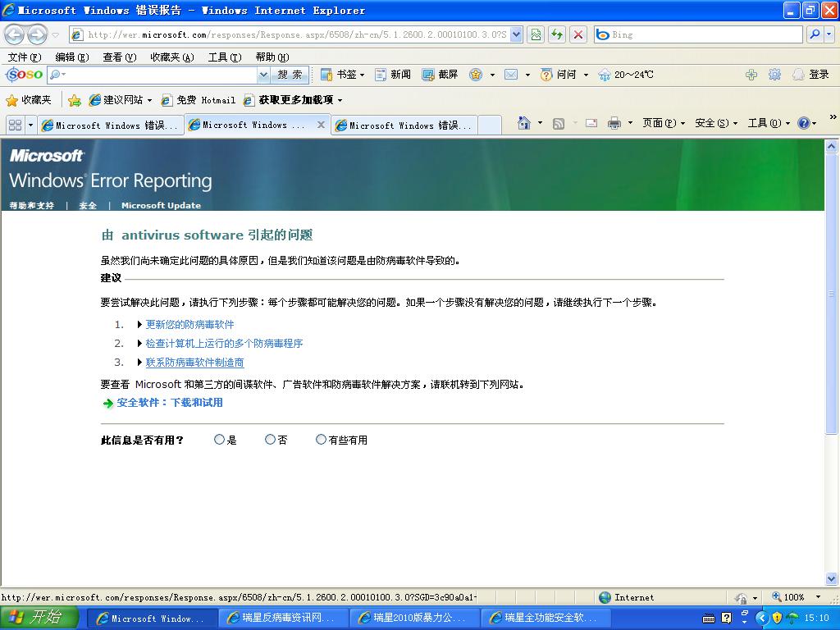840x630 pixels.
Task: Open the 工具(T) menu in menu bar
Action: click(x=225, y=57)
